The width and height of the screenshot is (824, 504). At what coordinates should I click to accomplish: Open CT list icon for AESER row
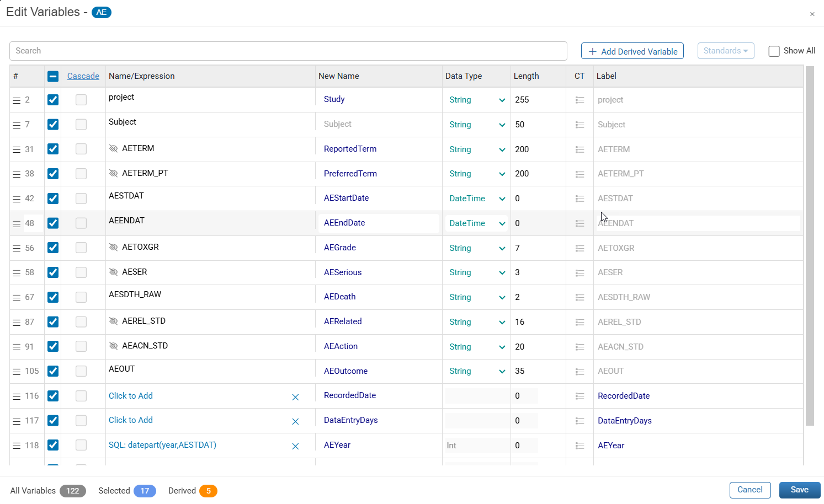(x=580, y=273)
